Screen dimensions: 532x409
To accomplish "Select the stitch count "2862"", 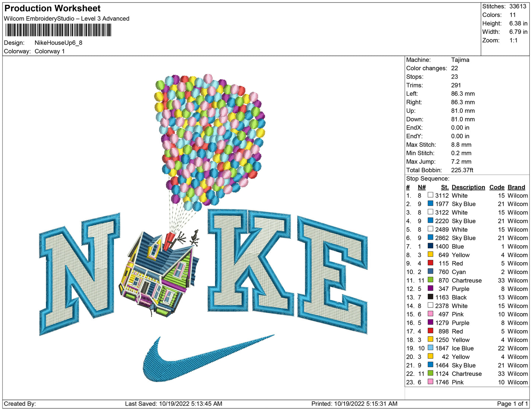I will click(442, 238).
